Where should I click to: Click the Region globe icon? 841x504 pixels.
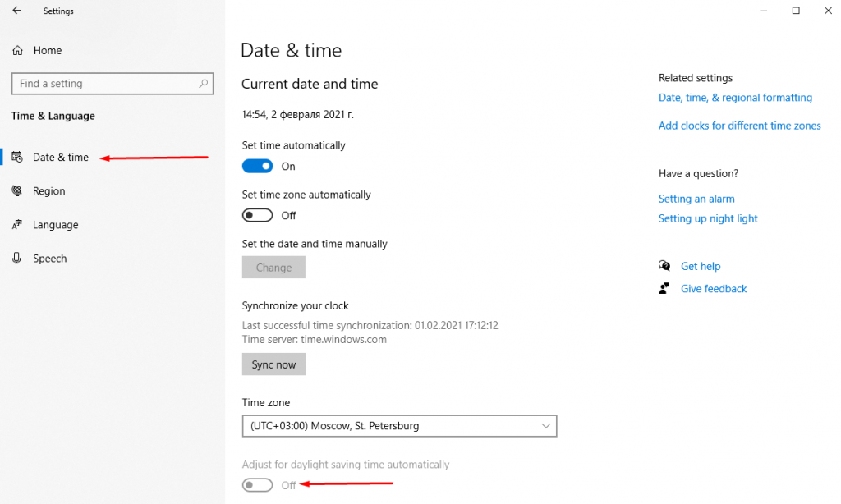coord(17,191)
